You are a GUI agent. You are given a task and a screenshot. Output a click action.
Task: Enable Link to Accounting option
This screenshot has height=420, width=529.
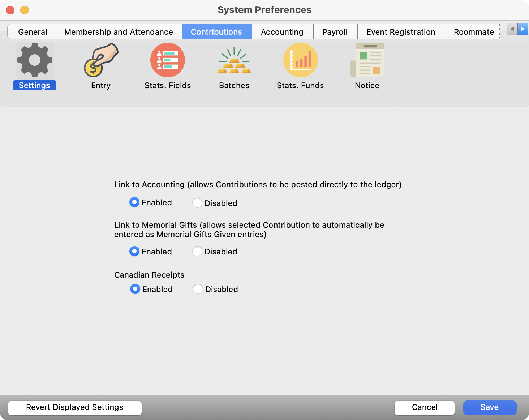134,202
